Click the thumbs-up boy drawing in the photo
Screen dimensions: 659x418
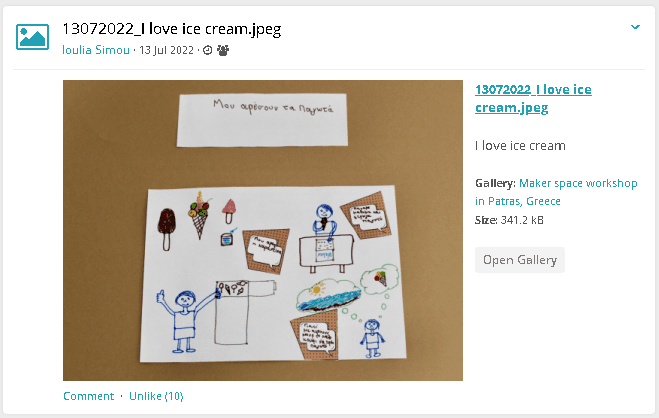coord(182,320)
